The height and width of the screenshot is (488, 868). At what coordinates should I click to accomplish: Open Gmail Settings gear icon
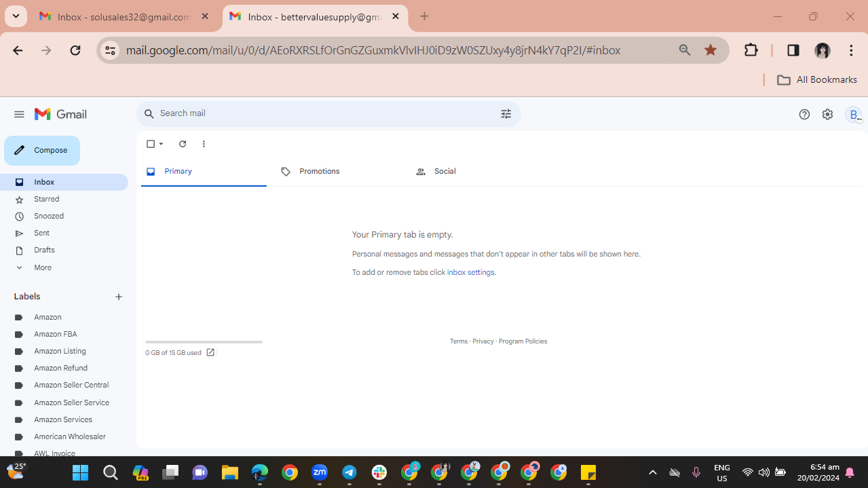click(827, 114)
